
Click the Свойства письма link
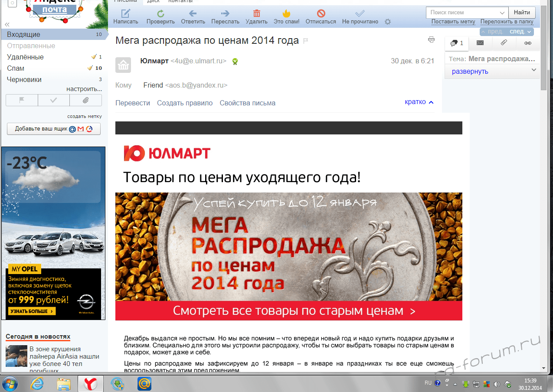pos(247,103)
